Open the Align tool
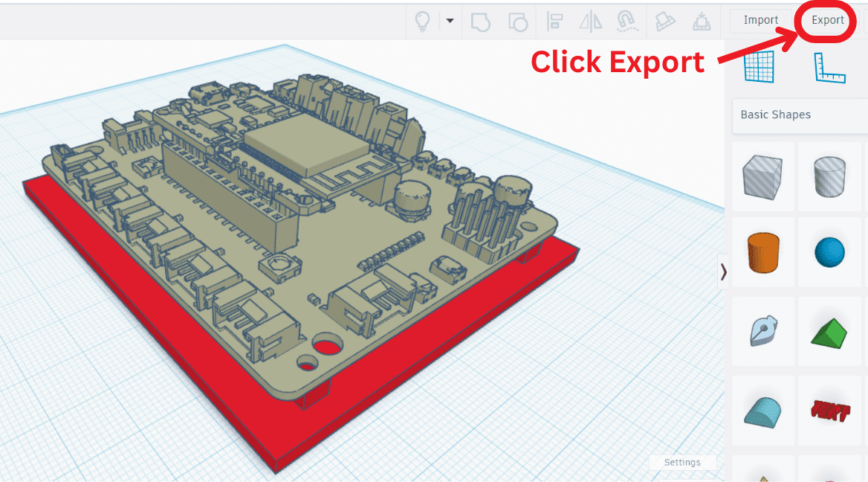Screen dimensions: 868x482 (x=554, y=22)
